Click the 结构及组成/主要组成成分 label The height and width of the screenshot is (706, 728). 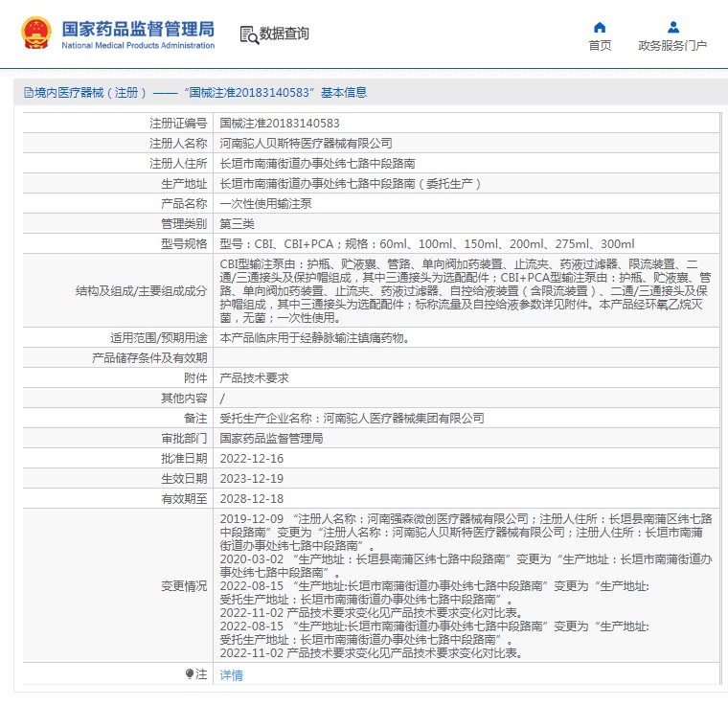141,291
